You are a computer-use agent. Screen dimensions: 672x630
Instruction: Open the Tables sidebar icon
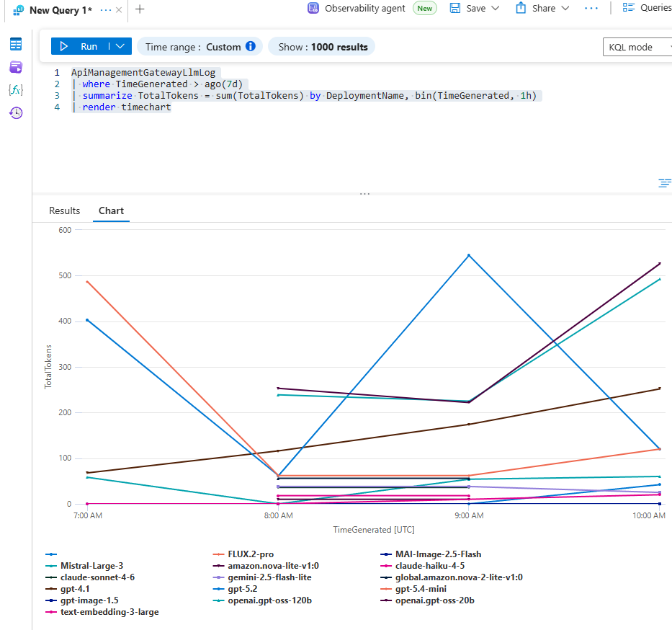16,44
